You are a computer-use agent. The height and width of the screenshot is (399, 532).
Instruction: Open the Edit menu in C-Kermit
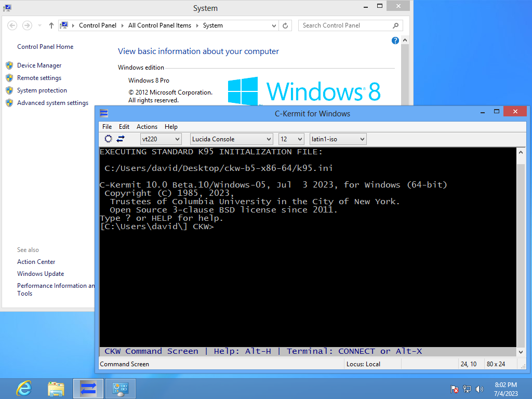[124, 127]
